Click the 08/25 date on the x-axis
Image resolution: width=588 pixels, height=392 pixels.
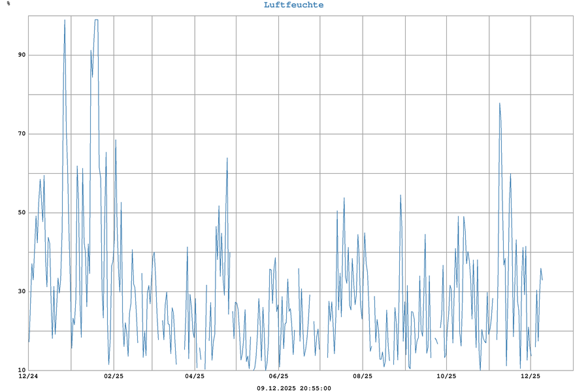[x=363, y=376]
